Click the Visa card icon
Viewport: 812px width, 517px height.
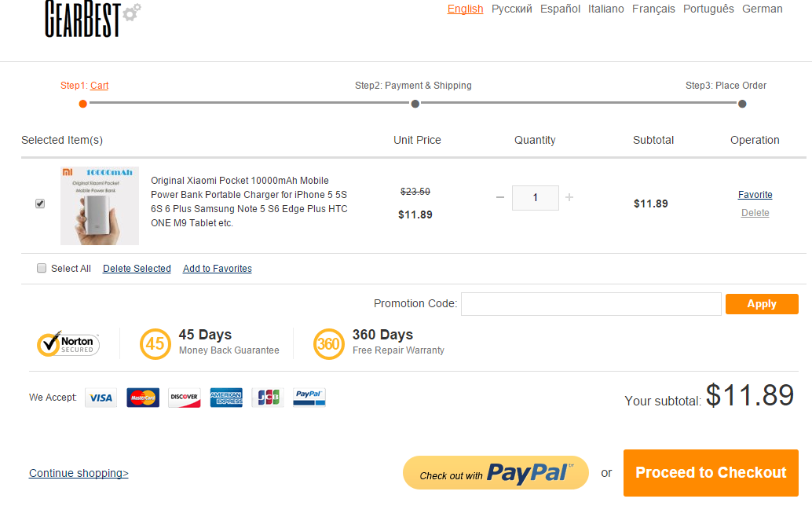[x=101, y=398]
